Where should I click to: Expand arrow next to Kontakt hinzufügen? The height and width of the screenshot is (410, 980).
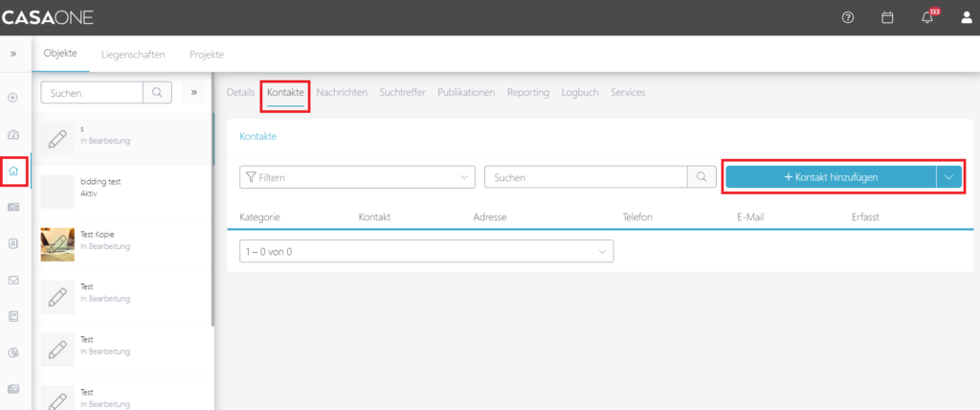tap(948, 177)
